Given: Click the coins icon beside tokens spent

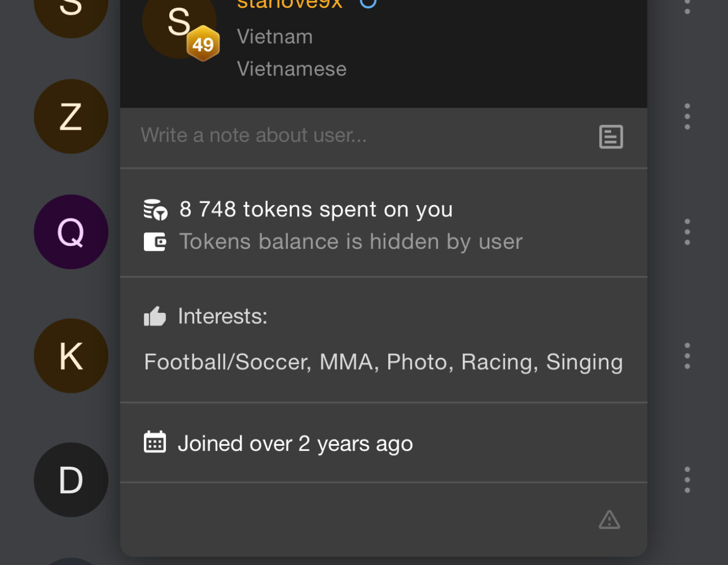Looking at the screenshot, I should [x=155, y=210].
